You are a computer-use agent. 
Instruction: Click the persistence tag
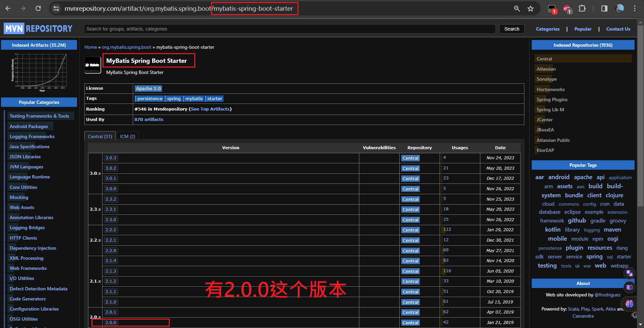click(x=150, y=98)
